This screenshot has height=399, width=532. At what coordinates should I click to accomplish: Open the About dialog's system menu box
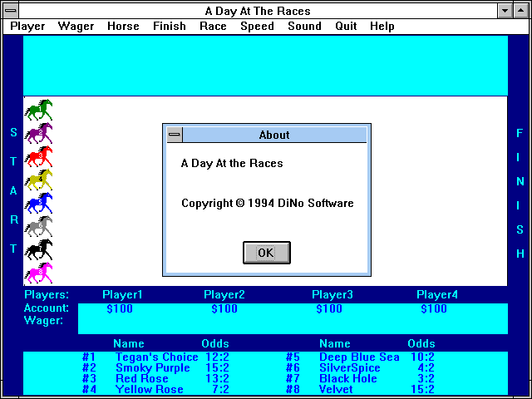[x=174, y=135]
